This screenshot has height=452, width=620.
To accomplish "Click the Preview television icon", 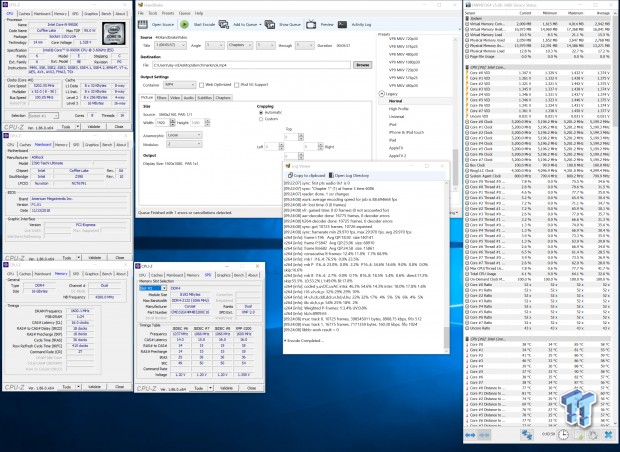I will click(311, 25).
